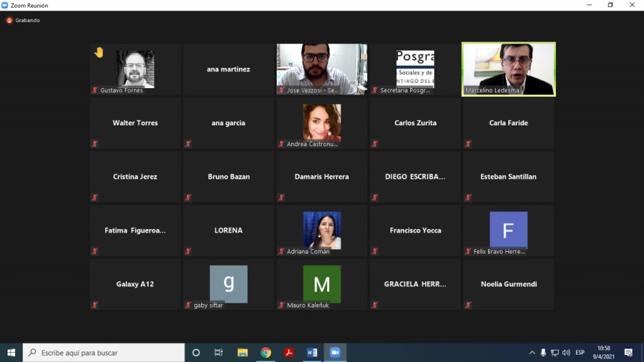Click the 'Esteban Santillan' participant name
This screenshot has height=362, width=644.
pos(508,176)
